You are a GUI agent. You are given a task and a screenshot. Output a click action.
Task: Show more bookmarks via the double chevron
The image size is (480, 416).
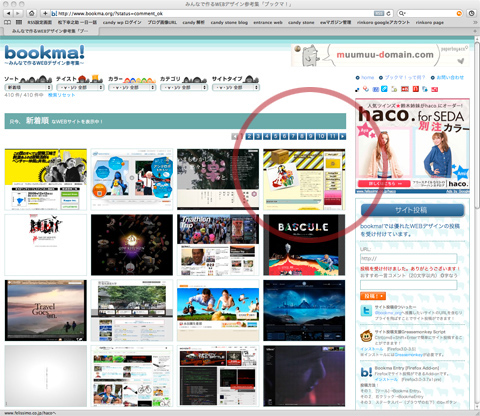tap(475, 22)
